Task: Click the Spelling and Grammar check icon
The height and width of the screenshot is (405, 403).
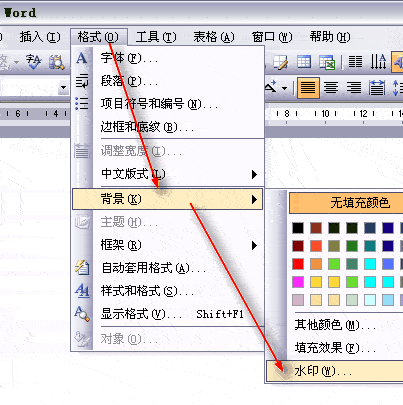Action: pos(34,62)
